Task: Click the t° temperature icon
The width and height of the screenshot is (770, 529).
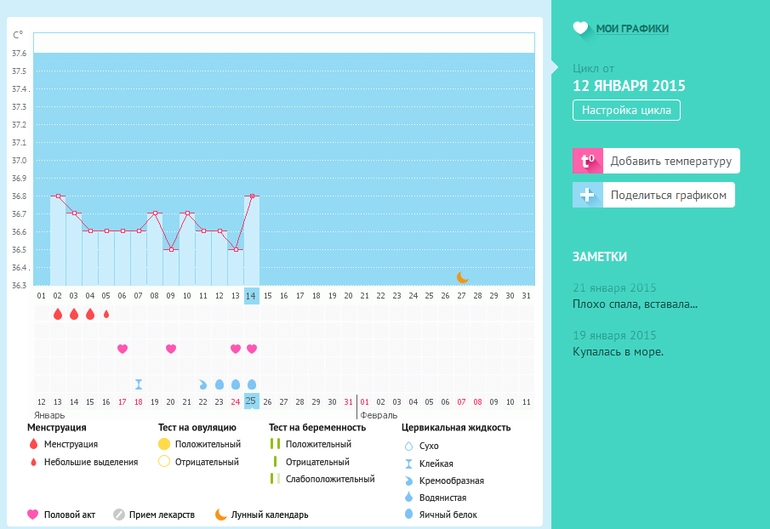Action: tap(587, 160)
